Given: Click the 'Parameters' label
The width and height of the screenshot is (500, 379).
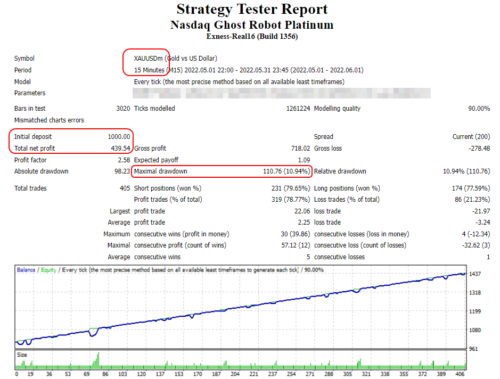Looking at the screenshot, I should (30, 93).
